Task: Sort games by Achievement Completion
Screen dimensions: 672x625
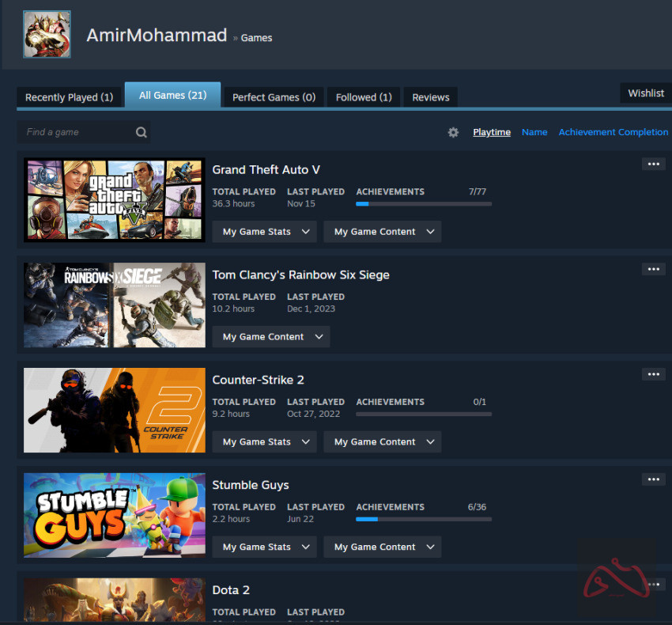Action: coord(613,132)
